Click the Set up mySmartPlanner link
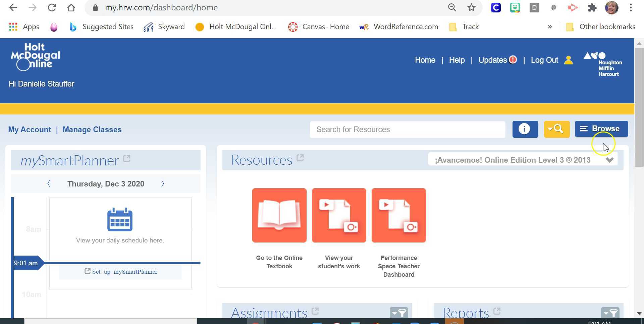This screenshot has width=644, height=324. [x=121, y=272]
